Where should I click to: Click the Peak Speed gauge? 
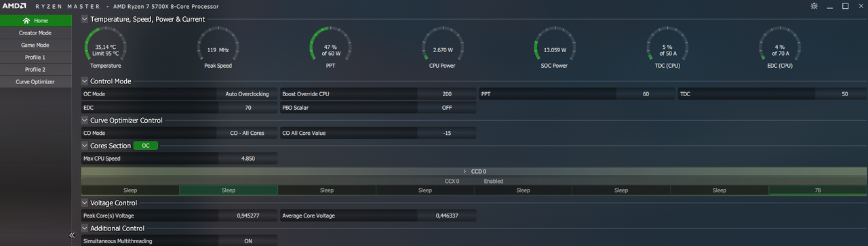[x=218, y=47]
